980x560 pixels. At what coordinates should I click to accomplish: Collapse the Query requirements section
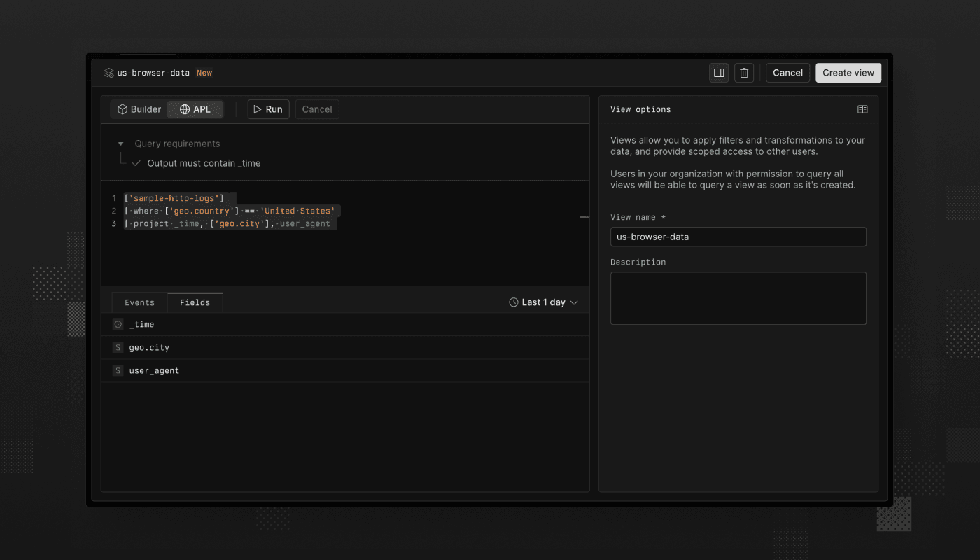(119, 143)
